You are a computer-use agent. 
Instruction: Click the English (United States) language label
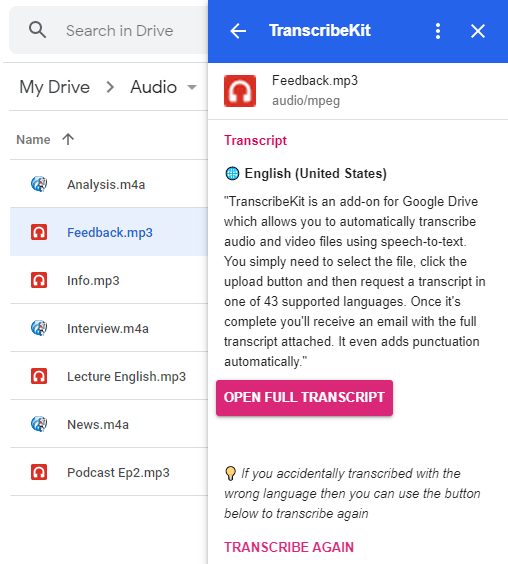pyautogui.click(x=316, y=173)
